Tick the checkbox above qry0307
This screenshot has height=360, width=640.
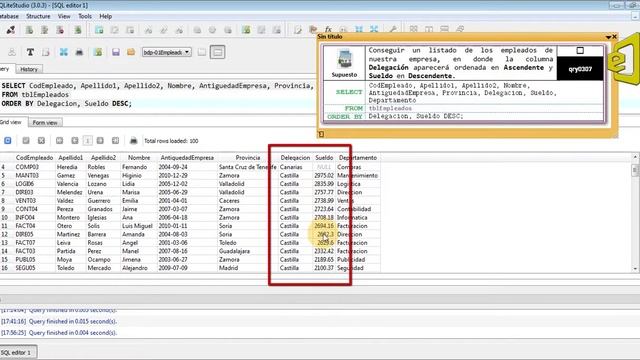pyautogui.click(x=580, y=51)
